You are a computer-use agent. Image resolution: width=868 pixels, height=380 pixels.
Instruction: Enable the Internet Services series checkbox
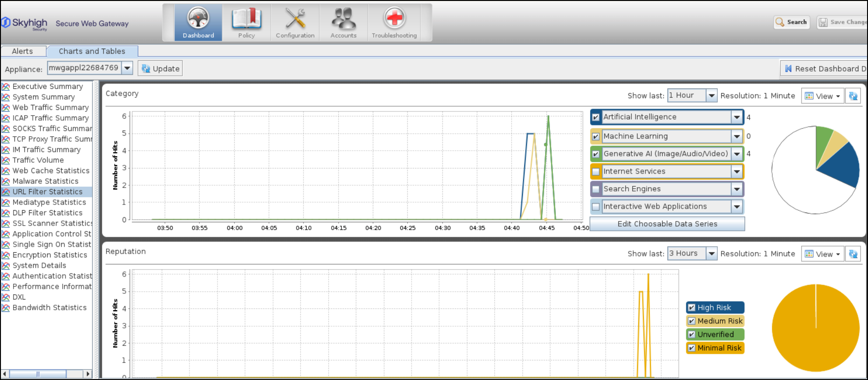point(596,172)
